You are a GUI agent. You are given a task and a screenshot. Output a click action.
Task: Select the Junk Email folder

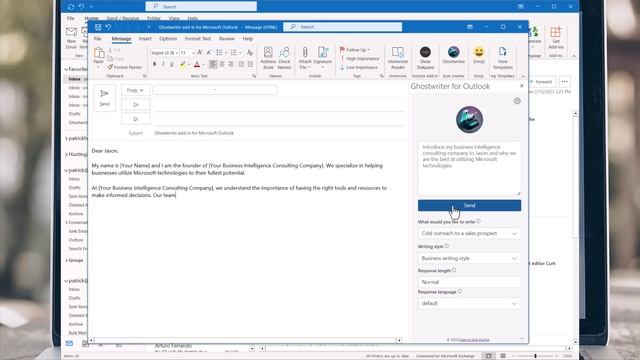(78, 231)
